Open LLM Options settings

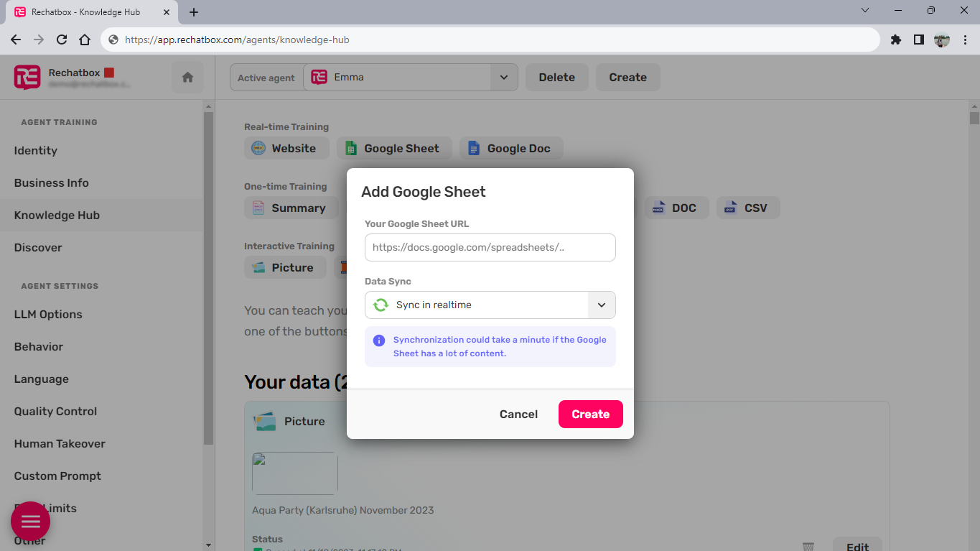[48, 315]
